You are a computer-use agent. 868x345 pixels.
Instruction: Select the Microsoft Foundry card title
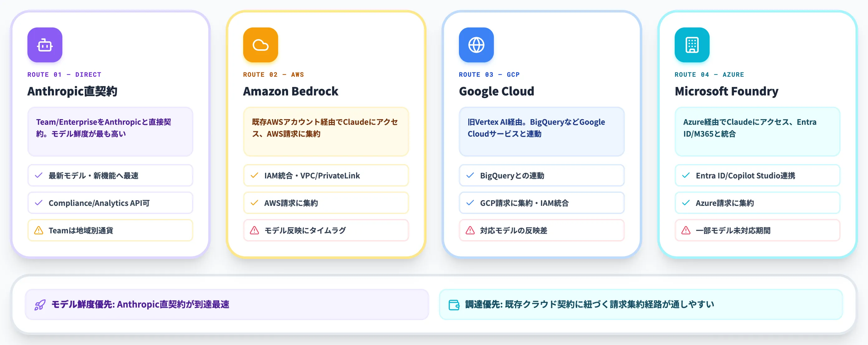point(726,91)
